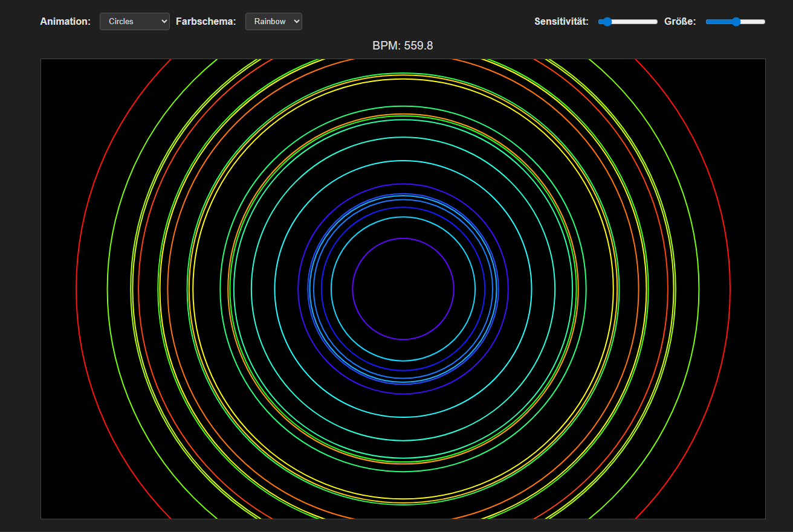Click the Animation: label text
Viewport: 793px width, 532px height.
65,21
